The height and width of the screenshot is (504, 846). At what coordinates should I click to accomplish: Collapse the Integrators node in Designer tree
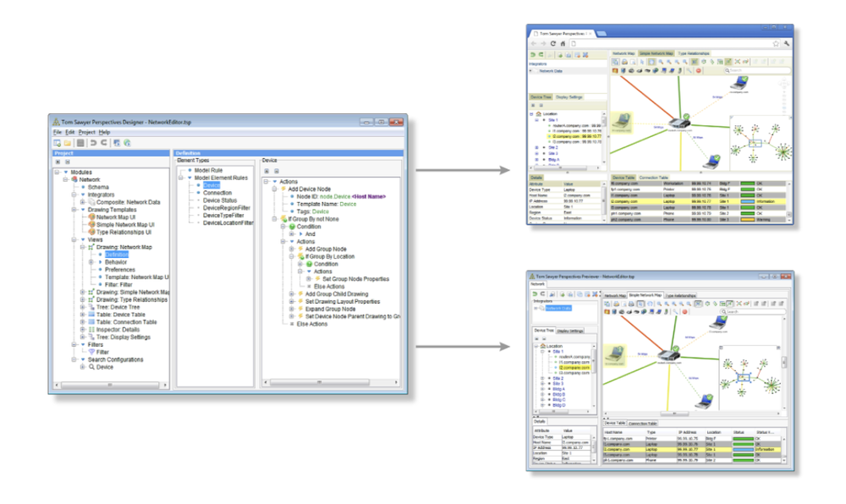coord(74,194)
